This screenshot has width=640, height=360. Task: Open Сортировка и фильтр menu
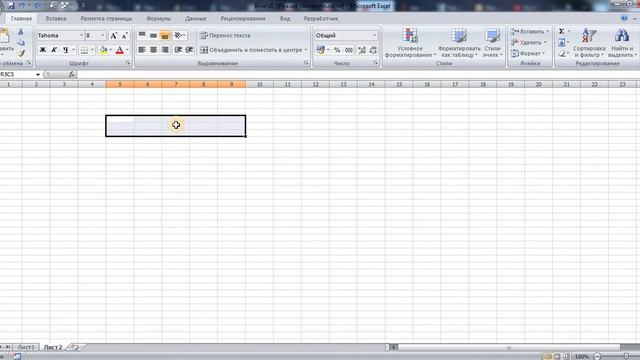coord(589,43)
